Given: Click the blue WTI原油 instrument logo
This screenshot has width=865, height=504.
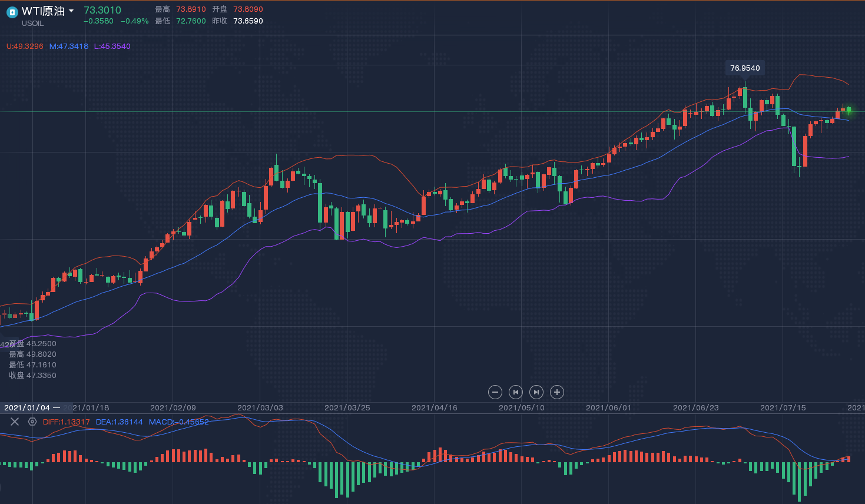Looking at the screenshot, I should point(12,12).
